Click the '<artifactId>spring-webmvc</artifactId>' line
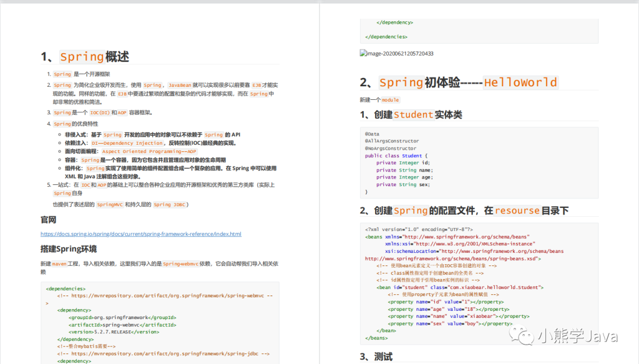This screenshot has width=639, height=364. coord(122,324)
